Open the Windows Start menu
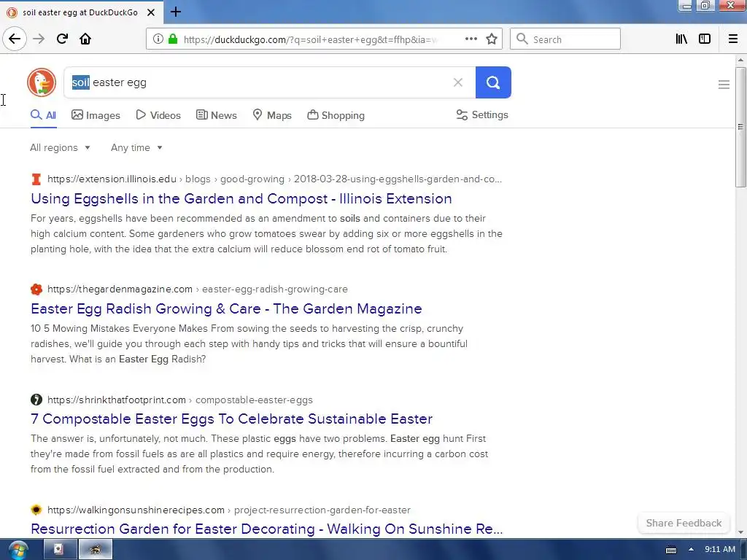Screen dimensions: 747x560 pos(18,550)
